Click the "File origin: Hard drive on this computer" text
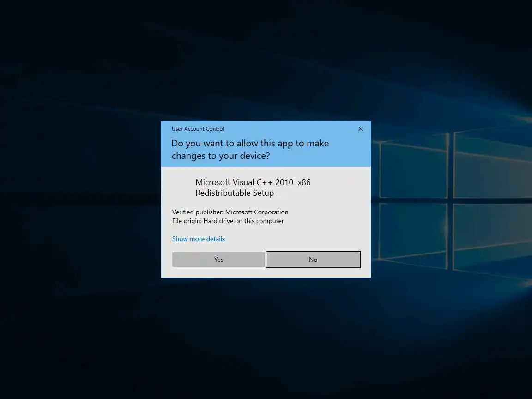Image resolution: width=532 pixels, height=399 pixels. tap(228, 221)
